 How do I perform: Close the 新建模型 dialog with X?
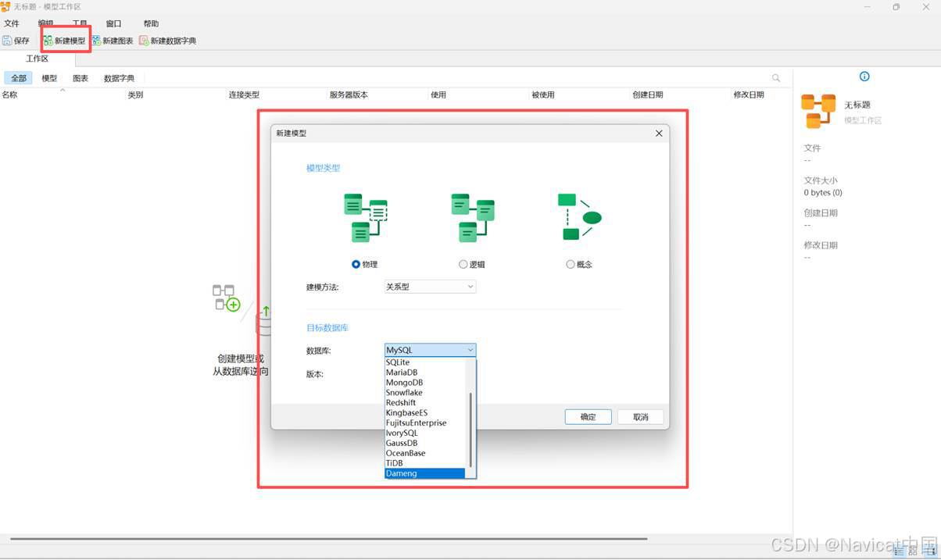tap(659, 134)
